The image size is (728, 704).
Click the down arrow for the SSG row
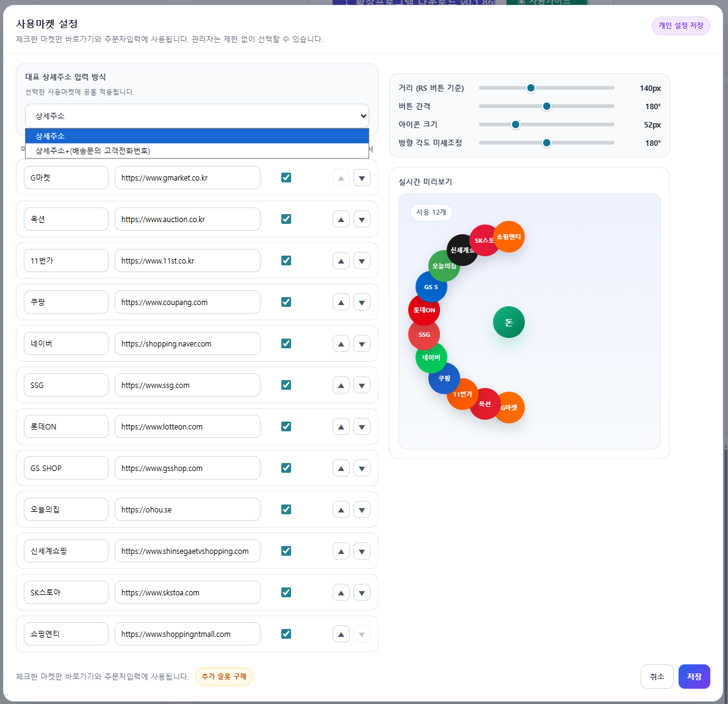pyautogui.click(x=362, y=386)
